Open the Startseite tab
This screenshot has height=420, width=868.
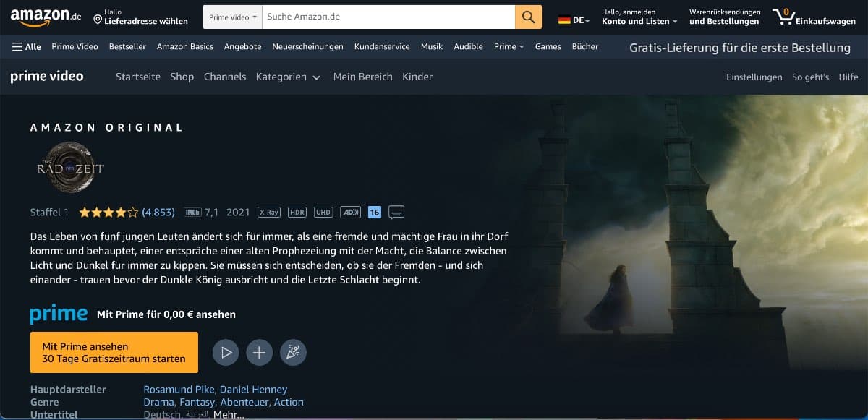point(138,77)
